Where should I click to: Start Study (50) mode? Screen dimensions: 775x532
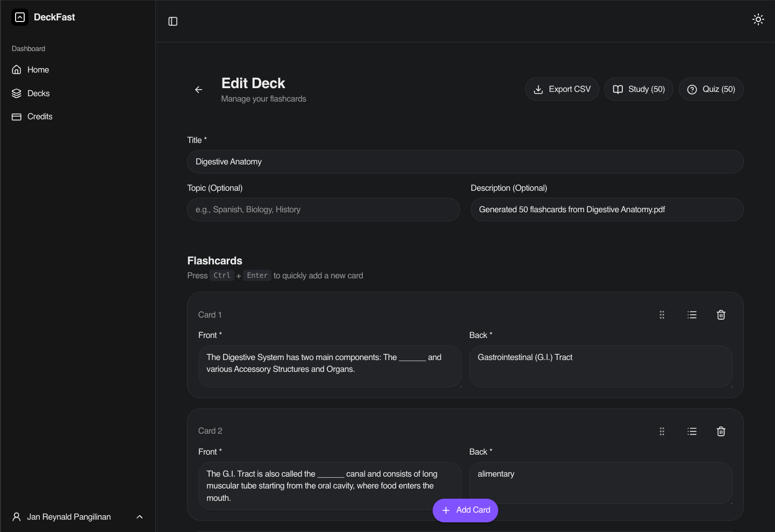[638, 89]
